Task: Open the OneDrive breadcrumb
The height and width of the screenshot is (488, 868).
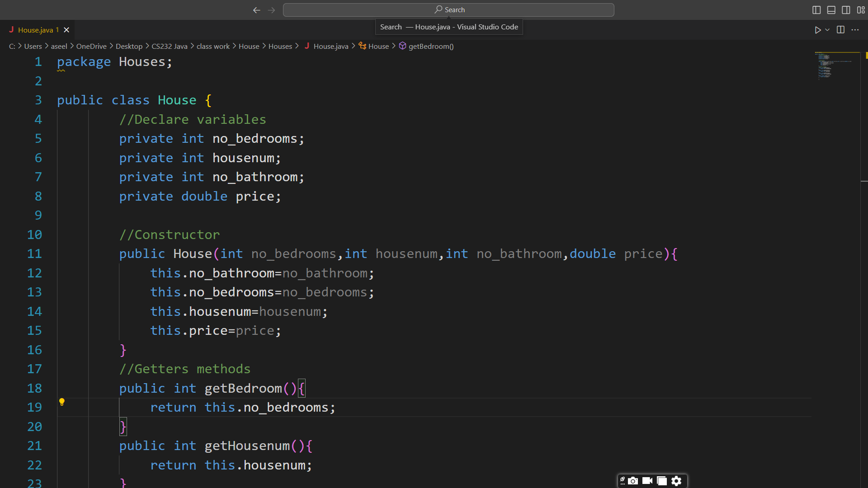Action: (x=91, y=46)
